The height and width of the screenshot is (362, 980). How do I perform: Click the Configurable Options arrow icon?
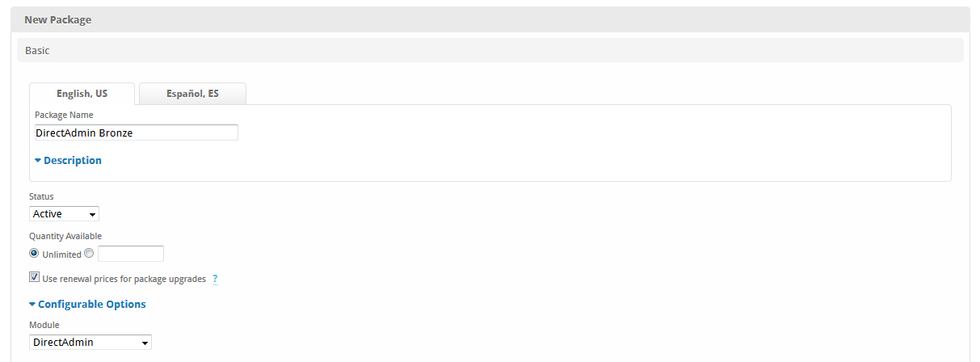pos(32,305)
